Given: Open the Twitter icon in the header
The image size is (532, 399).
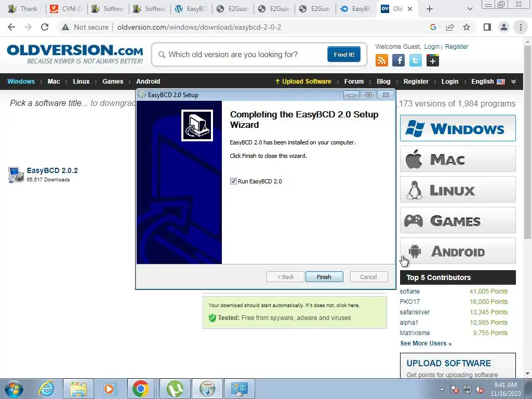Looking at the screenshot, I should [x=416, y=60].
